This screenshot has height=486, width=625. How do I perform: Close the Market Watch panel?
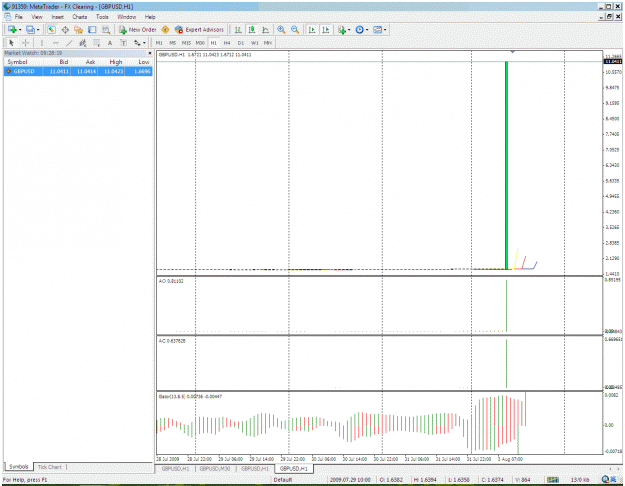click(x=150, y=53)
